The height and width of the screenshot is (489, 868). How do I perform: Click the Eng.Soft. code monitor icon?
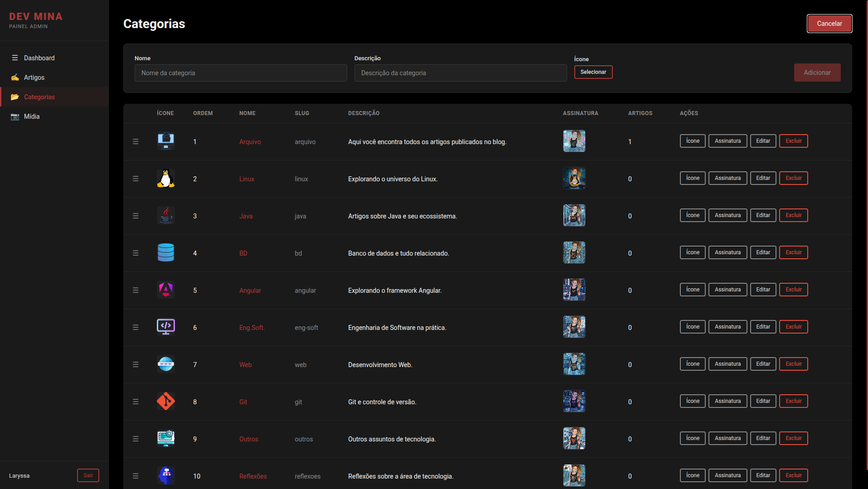pyautogui.click(x=165, y=327)
